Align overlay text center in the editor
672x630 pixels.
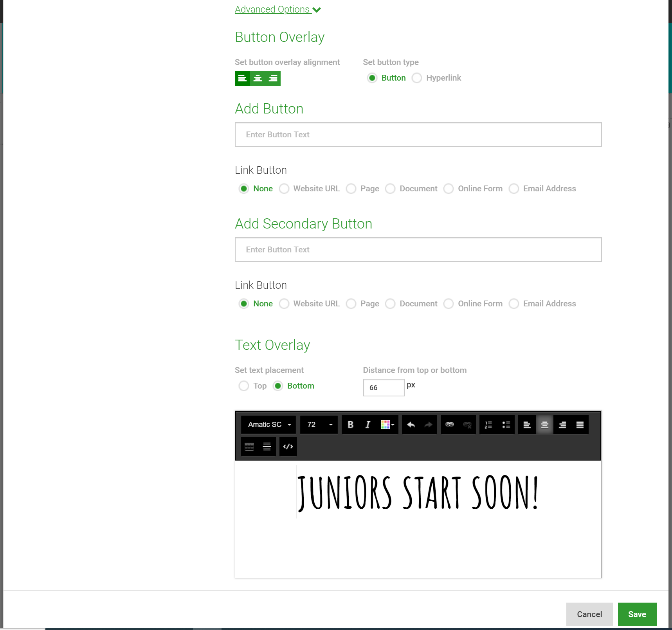544,425
